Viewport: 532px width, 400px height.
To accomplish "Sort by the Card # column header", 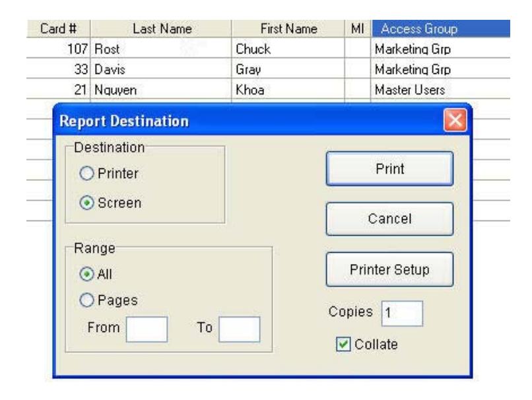I will tap(58, 28).
